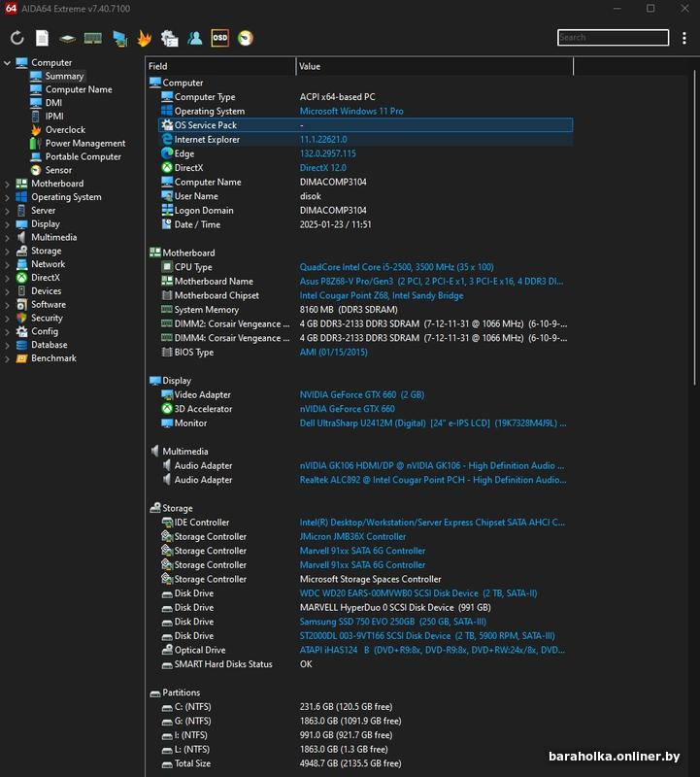Expand the Network tree node

7,264
